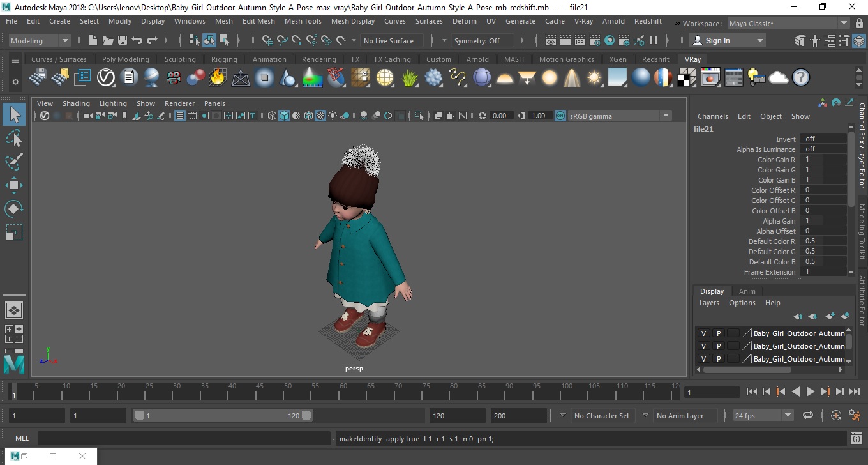Click the New Scene icon
This screenshot has height=465, width=868.
93,40
